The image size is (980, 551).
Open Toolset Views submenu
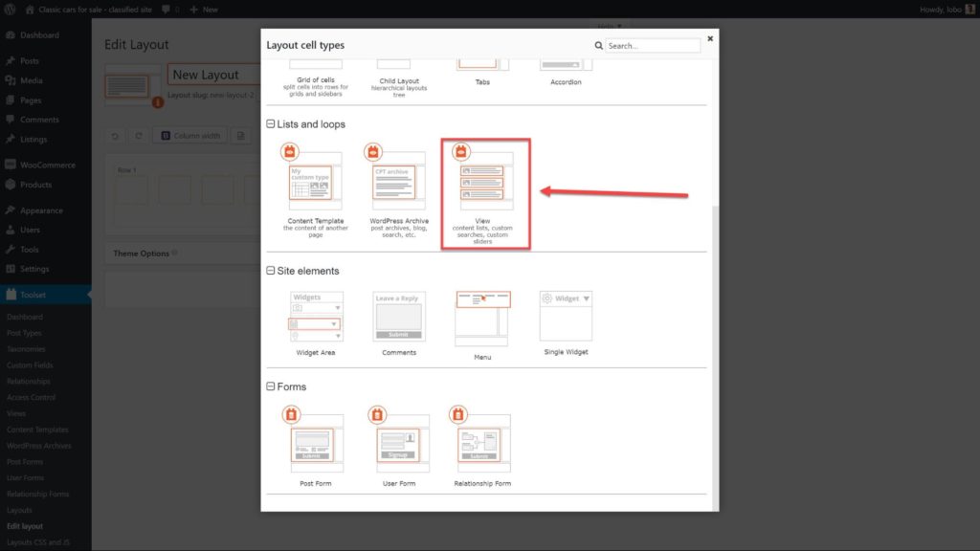(x=16, y=413)
